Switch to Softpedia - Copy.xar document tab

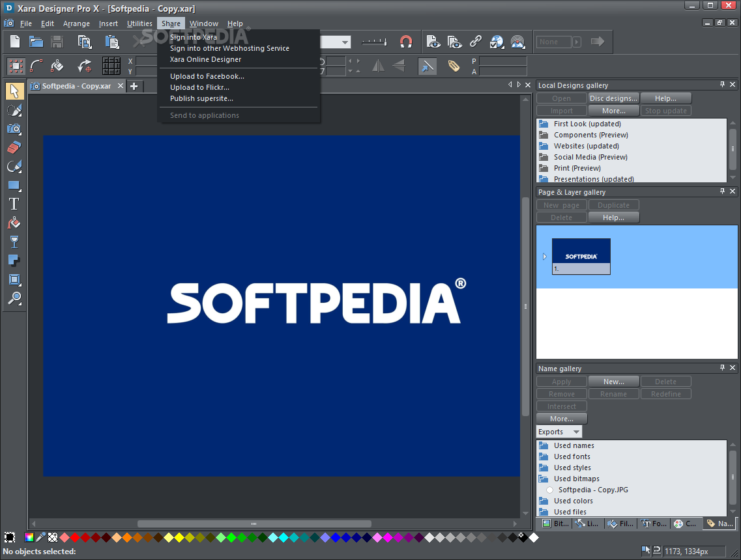coord(76,86)
